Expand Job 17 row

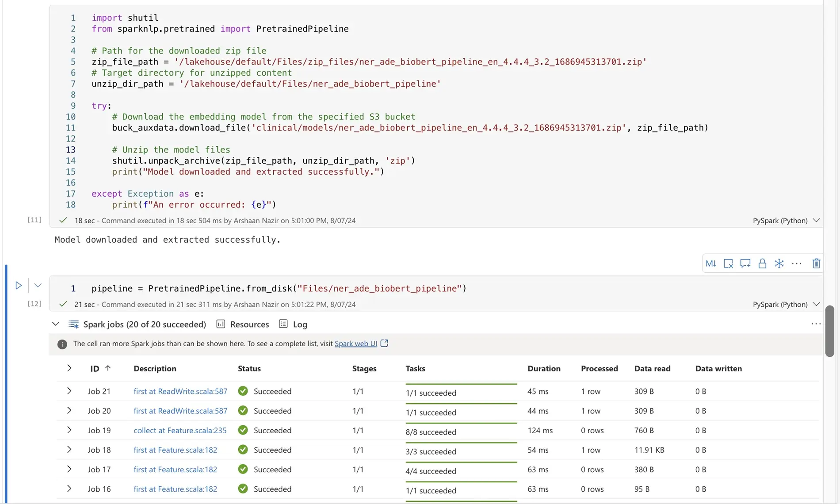pos(69,469)
